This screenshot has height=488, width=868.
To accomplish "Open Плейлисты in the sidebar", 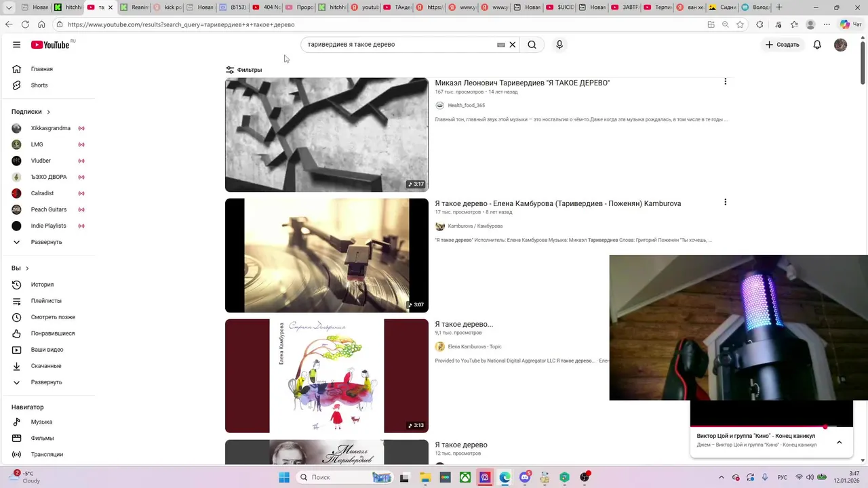I will coord(47,301).
